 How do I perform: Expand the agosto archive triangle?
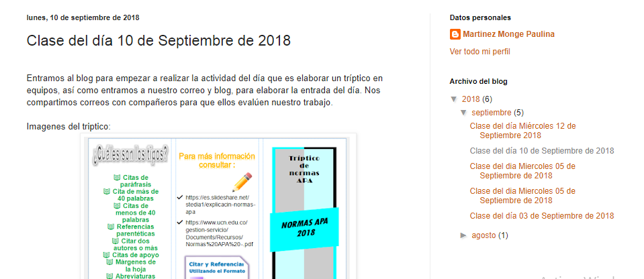click(464, 235)
